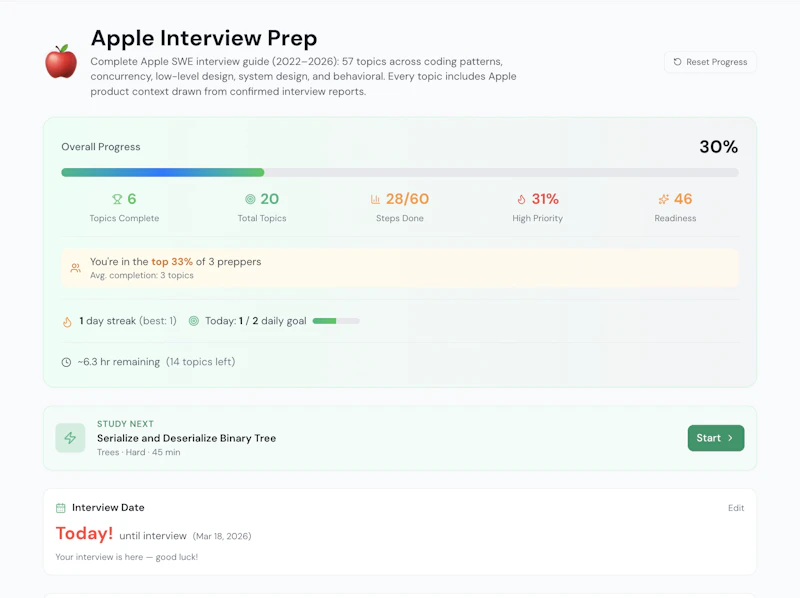Click the calendar icon by Interview Date

61,508
